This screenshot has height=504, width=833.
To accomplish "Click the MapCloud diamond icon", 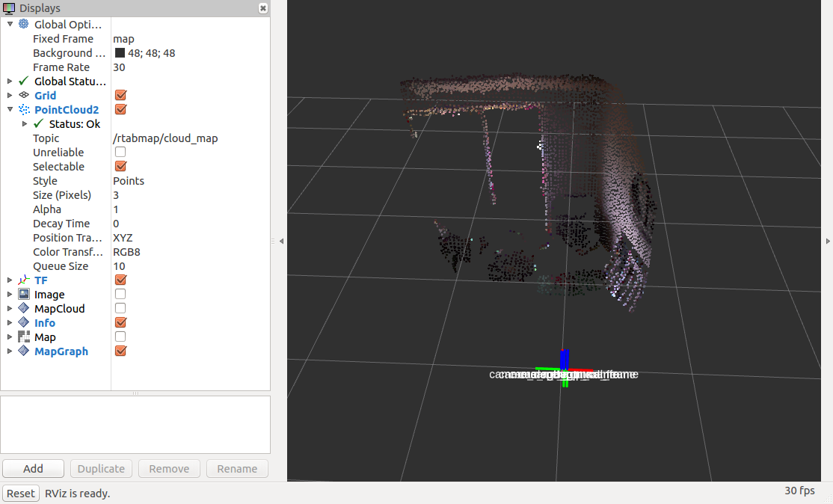I will (x=24, y=309).
